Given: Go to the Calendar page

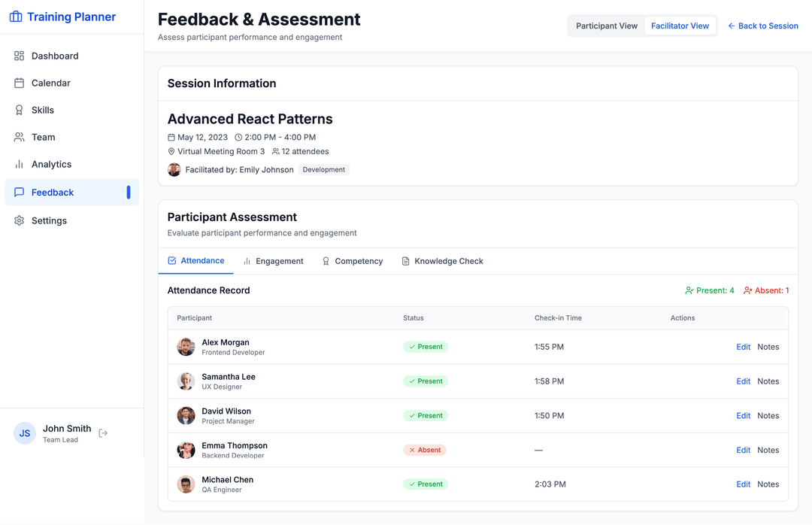Looking at the screenshot, I should [50, 83].
